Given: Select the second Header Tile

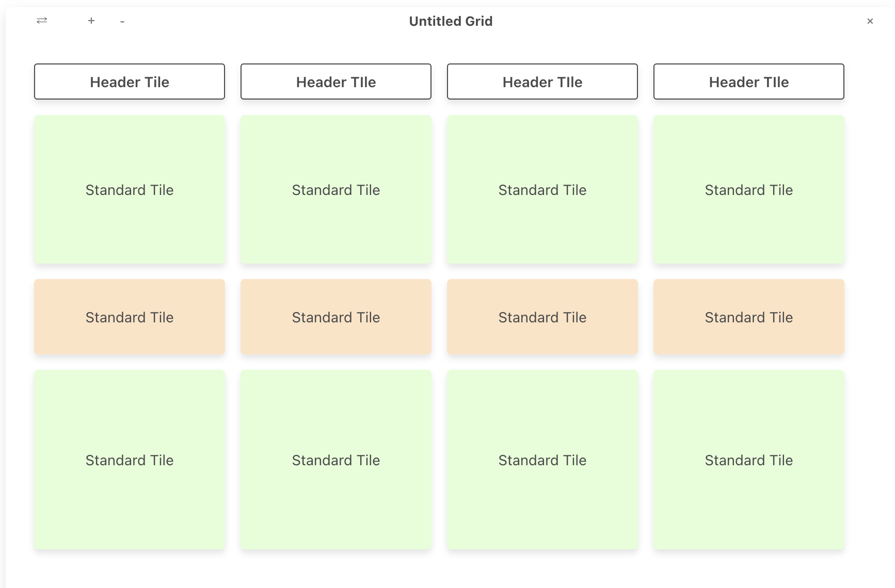Looking at the screenshot, I should (x=335, y=81).
